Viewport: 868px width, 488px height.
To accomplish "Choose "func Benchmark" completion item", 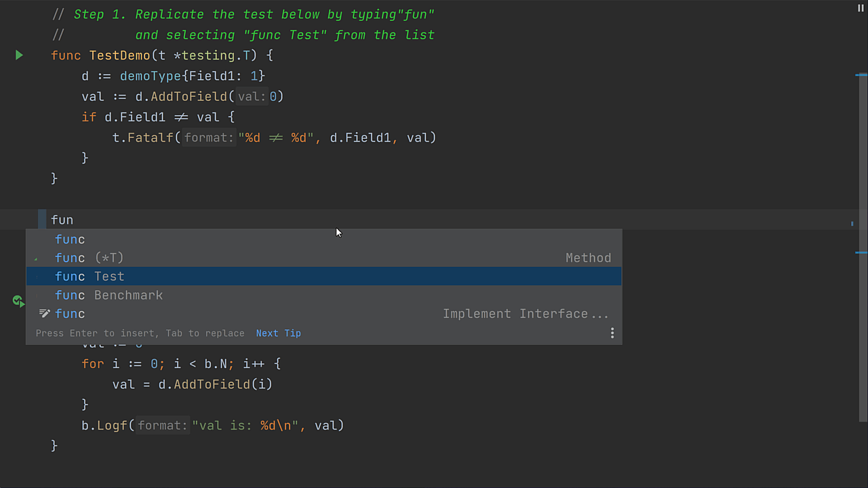I will click(x=323, y=295).
